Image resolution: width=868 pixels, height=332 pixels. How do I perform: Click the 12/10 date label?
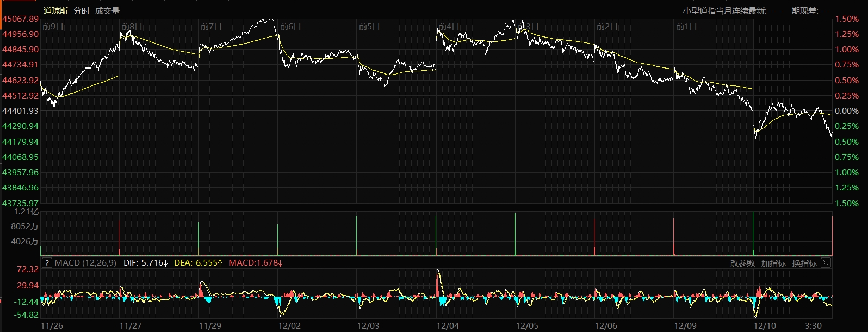(x=765, y=325)
